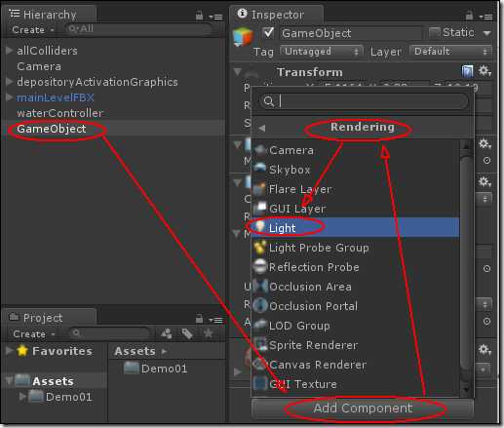Toggle the Static checkbox
Image resolution: width=504 pixels, height=428 pixels.
(x=435, y=32)
